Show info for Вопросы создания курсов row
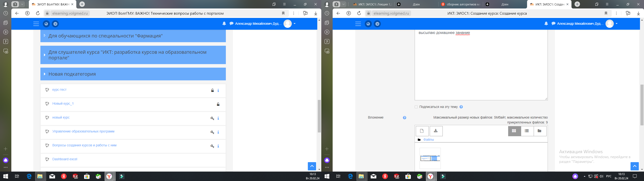644x181 pixels. pos(218,146)
